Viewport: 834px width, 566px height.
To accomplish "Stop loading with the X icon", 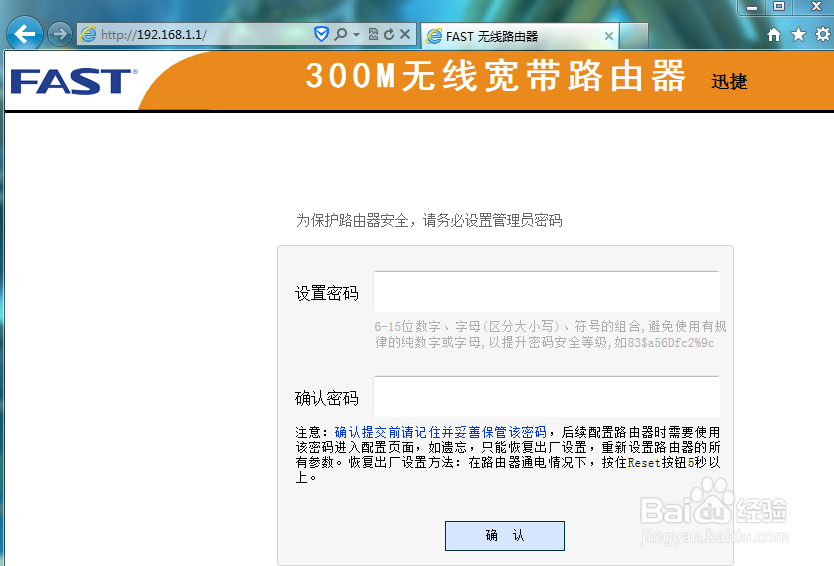I will (x=405, y=35).
